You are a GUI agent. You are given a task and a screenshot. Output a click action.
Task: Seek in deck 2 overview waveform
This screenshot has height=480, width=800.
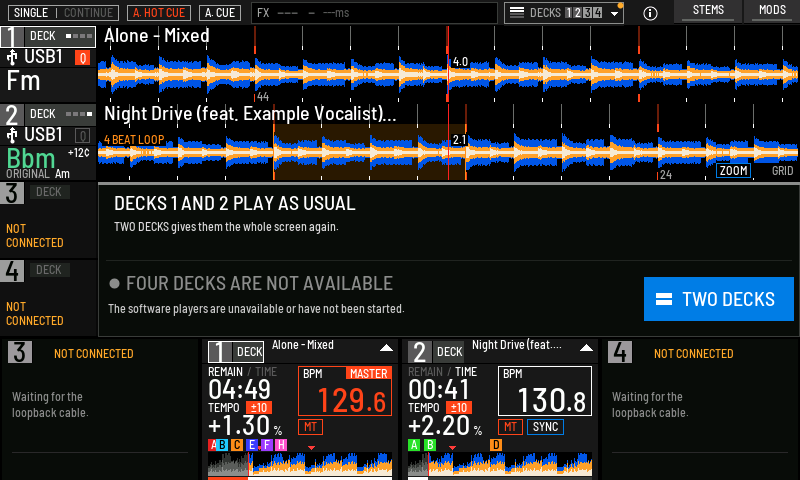[500, 464]
